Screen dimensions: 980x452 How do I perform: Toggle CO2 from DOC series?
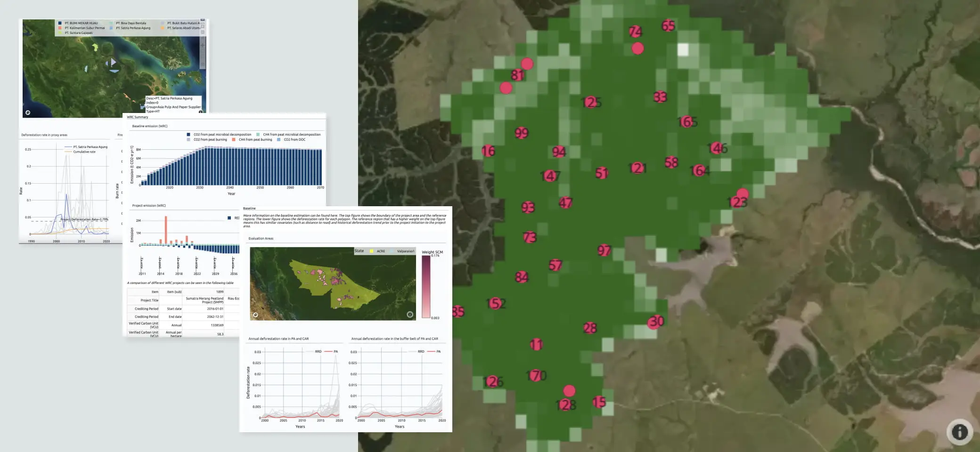tap(291, 140)
